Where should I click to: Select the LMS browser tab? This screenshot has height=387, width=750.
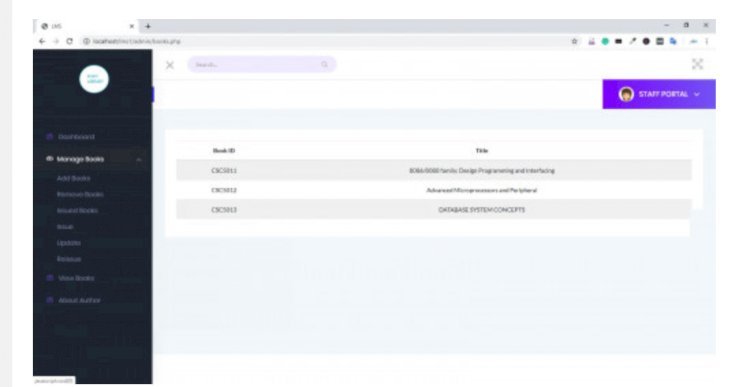pos(87,26)
